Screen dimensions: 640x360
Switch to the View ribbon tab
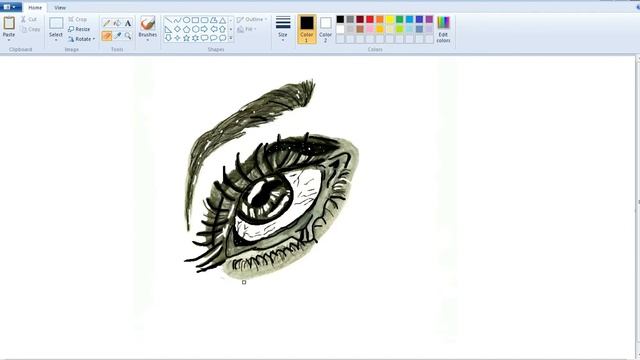[x=60, y=7]
